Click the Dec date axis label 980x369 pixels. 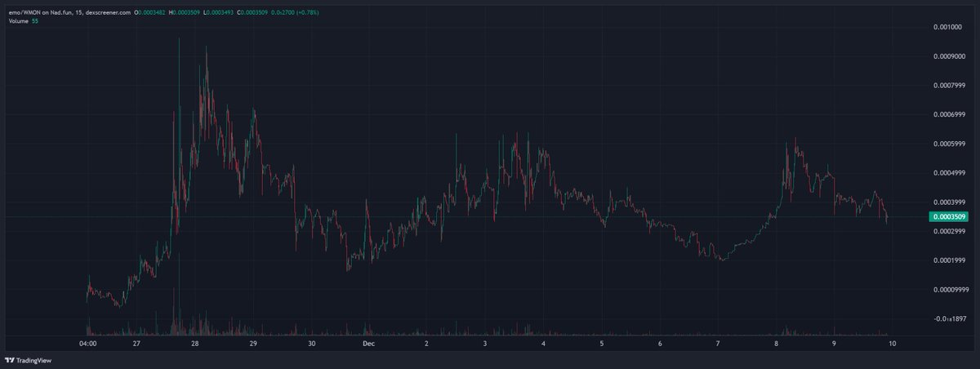click(x=368, y=344)
